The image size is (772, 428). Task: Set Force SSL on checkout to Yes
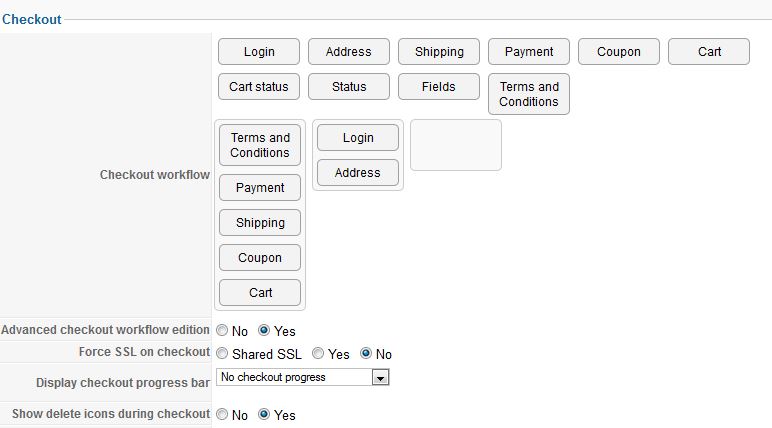(x=317, y=354)
